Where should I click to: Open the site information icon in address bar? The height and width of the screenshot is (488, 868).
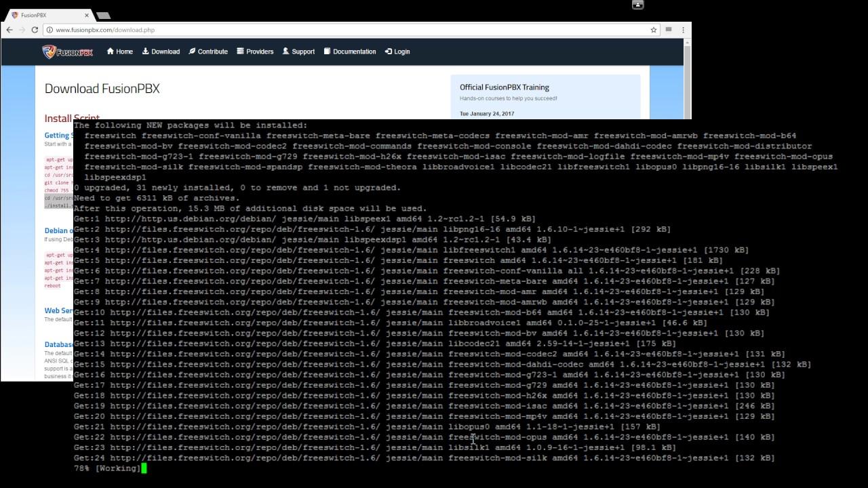[50, 30]
